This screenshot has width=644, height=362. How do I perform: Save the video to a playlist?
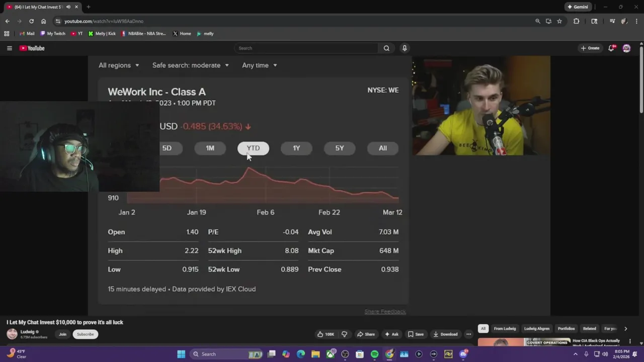416,334
